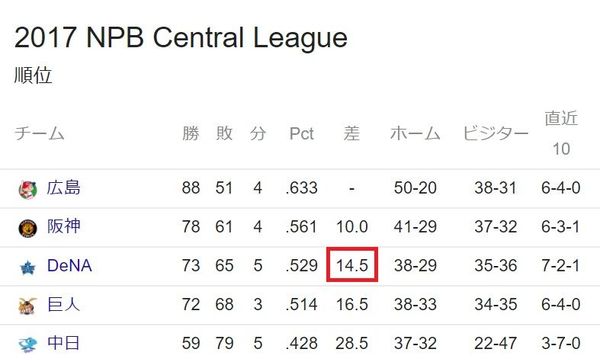Open the 巨人 team link
The height and width of the screenshot is (362, 600).
(64, 304)
